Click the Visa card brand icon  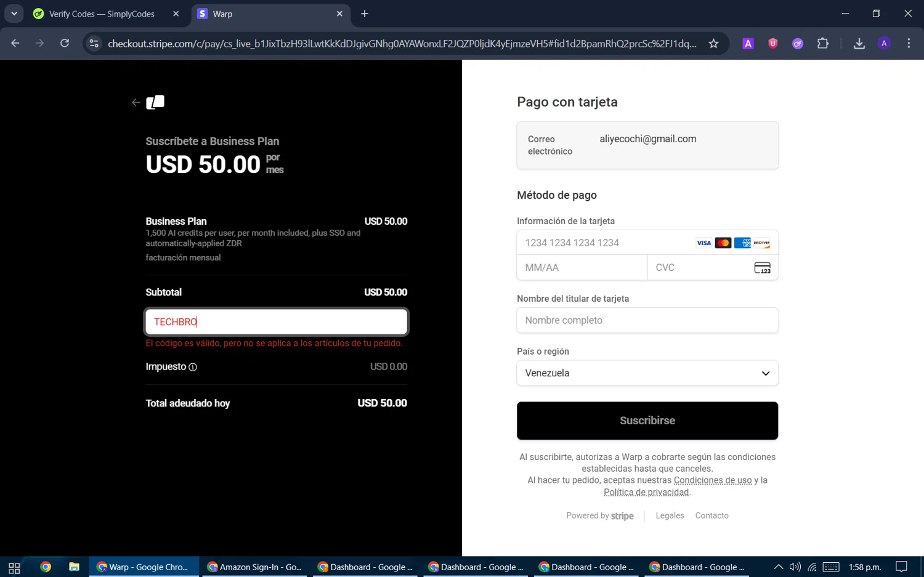point(703,243)
